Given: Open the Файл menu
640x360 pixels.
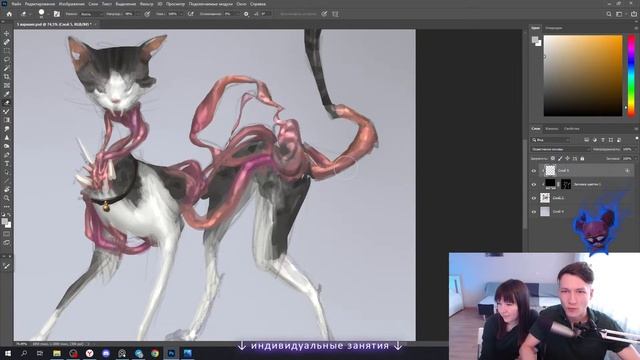Looking at the screenshot, I should (16, 4).
